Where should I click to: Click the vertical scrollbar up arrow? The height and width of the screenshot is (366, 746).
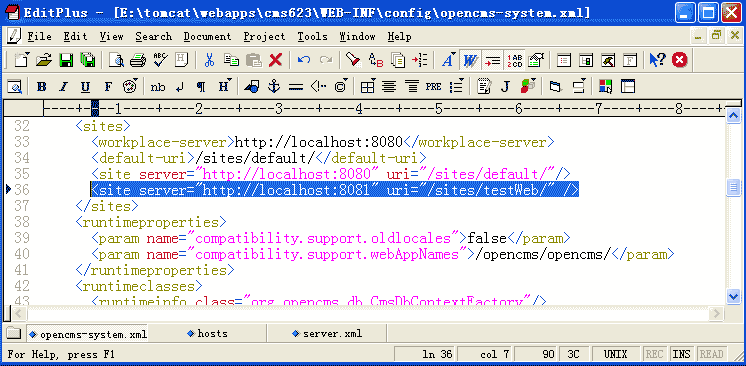tap(733, 115)
